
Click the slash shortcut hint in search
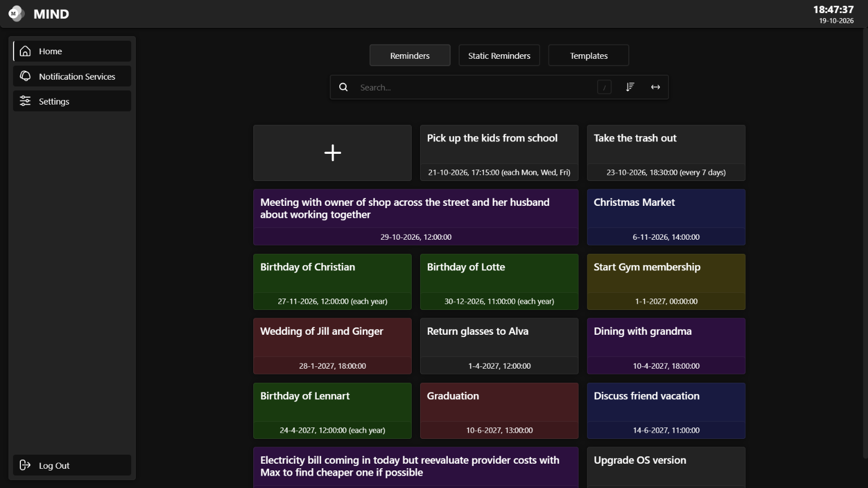(604, 87)
